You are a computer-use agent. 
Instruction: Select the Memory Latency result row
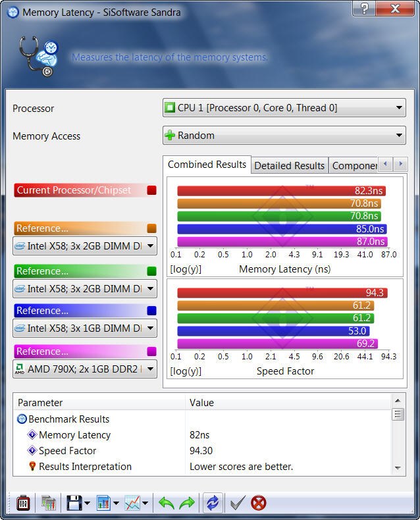coord(202,435)
